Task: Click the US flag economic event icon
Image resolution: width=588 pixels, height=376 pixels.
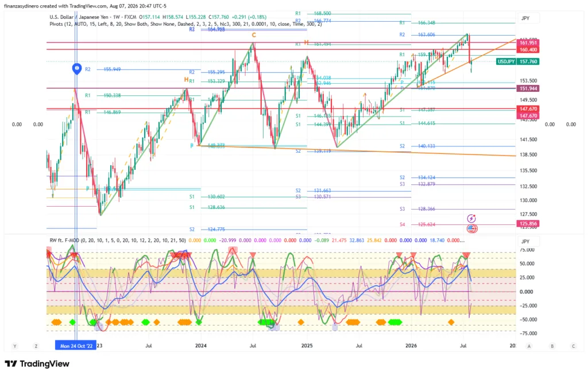Action: pyautogui.click(x=471, y=228)
